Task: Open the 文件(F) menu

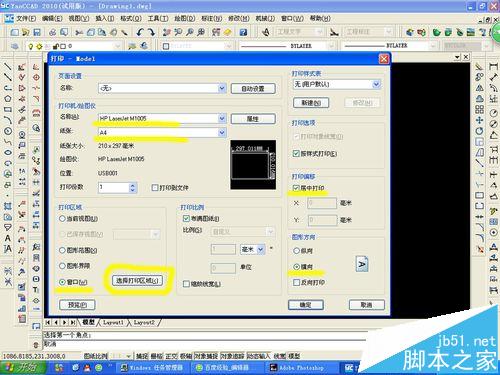Action: coord(26,18)
